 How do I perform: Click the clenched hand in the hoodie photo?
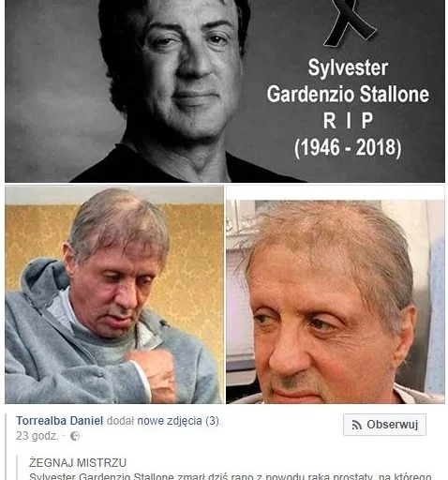[x=153, y=372]
